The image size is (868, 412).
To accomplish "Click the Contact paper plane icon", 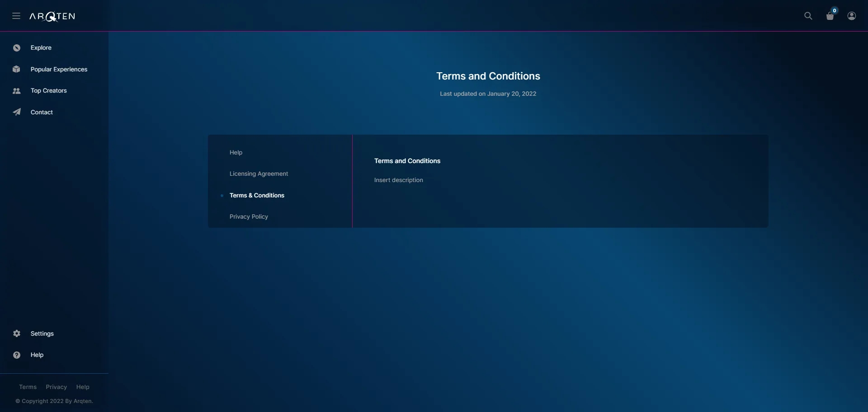I will click(x=17, y=112).
